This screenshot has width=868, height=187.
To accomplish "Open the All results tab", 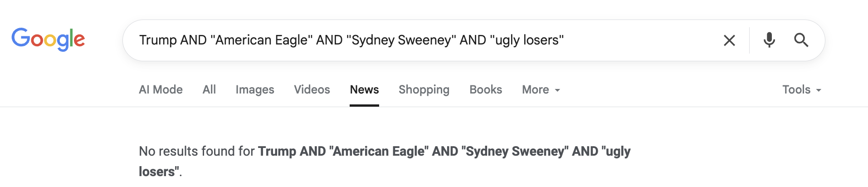I will (x=209, y=89).
